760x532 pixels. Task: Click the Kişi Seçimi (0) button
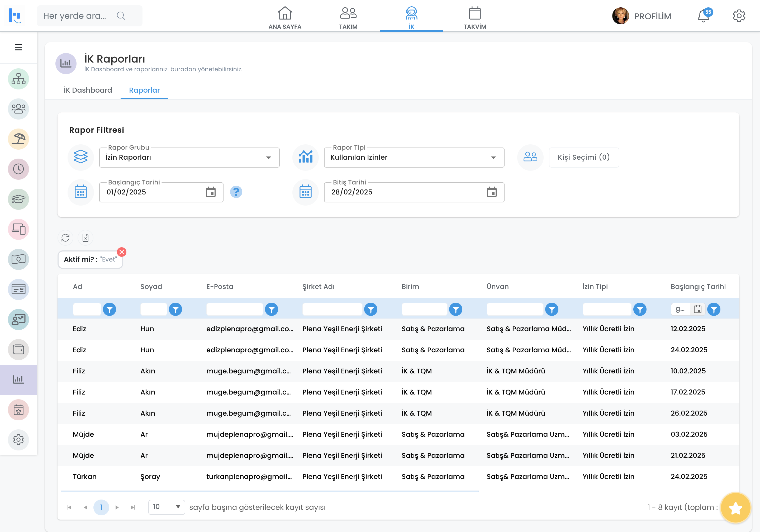point(583,157)
